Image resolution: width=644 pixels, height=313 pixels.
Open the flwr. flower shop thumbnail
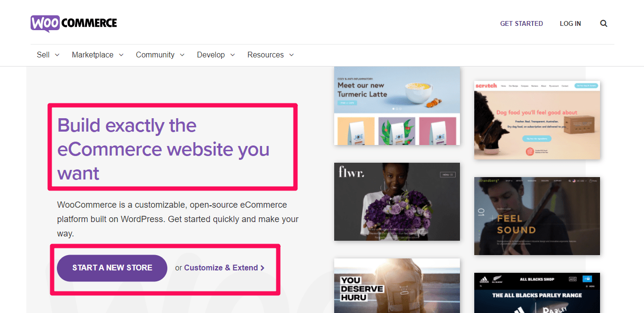tap(397, 201)
